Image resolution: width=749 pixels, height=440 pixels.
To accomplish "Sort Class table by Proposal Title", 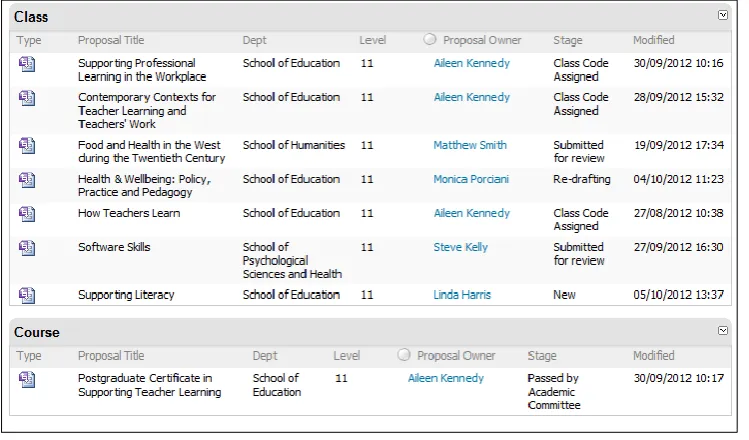I will point(111,41).
